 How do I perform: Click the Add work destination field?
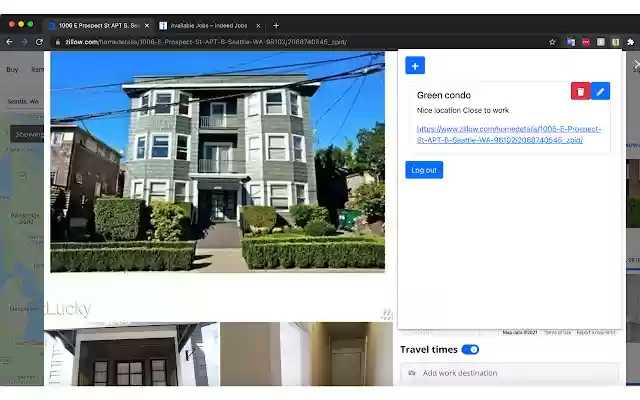pos(509,373)
